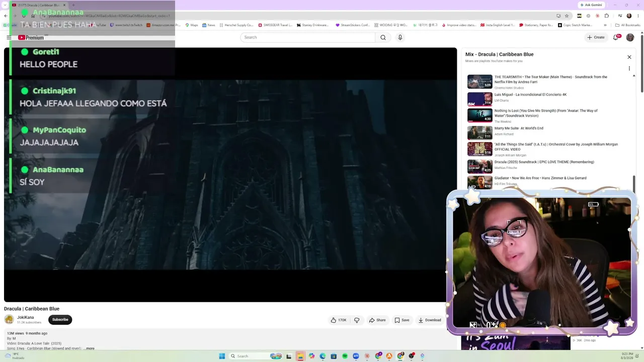Screen dimensions: 644x362
Task: Open the SWISSGEAR Travel bookmark
Action: pyautogui.click(x=275, y=25)
